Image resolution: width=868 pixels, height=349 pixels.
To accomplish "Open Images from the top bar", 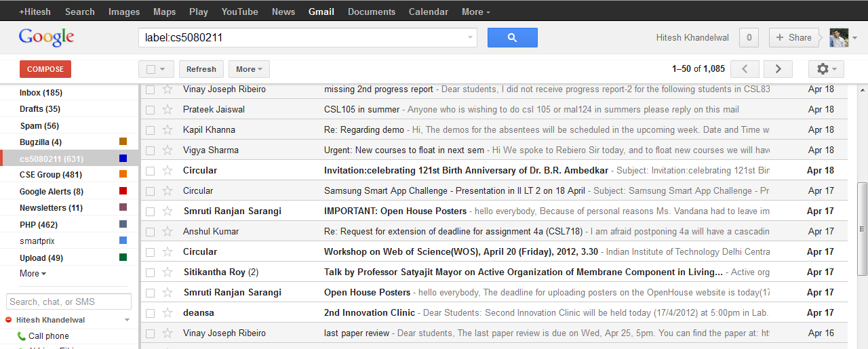I will point(124,12).
